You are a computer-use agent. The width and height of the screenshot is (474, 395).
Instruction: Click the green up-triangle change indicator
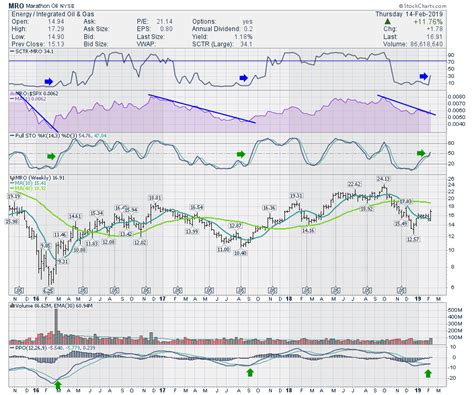(387, 22)
